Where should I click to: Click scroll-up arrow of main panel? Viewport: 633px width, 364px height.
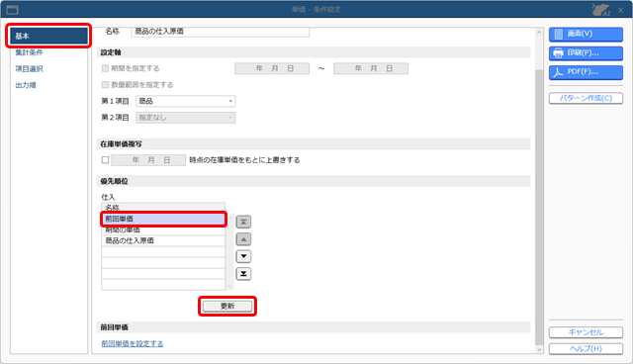coord(539,32)
